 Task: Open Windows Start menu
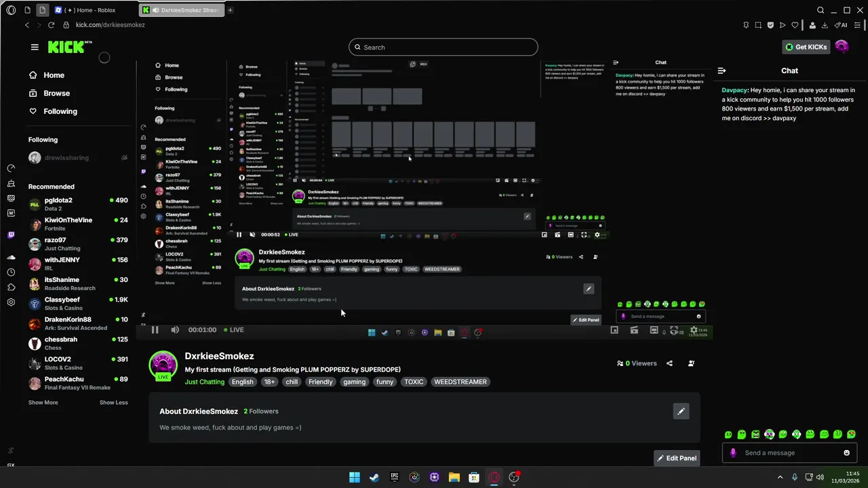click(354, 477)
